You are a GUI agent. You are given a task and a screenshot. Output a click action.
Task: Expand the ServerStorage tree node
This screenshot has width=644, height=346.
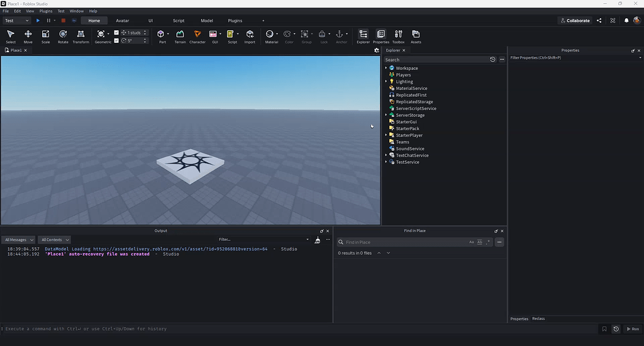[386, 115]
